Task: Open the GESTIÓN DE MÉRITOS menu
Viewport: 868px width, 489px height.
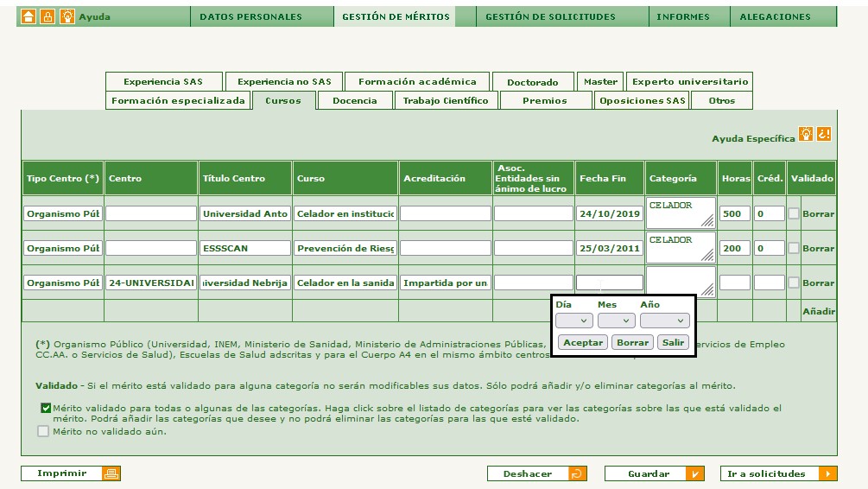Action: tap(396, 16)
